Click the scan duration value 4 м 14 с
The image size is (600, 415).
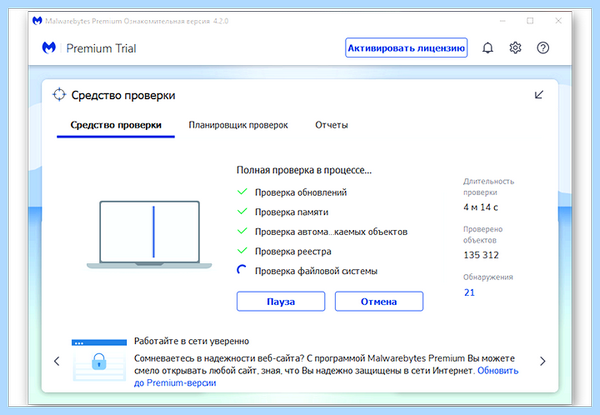click(481, 207)
